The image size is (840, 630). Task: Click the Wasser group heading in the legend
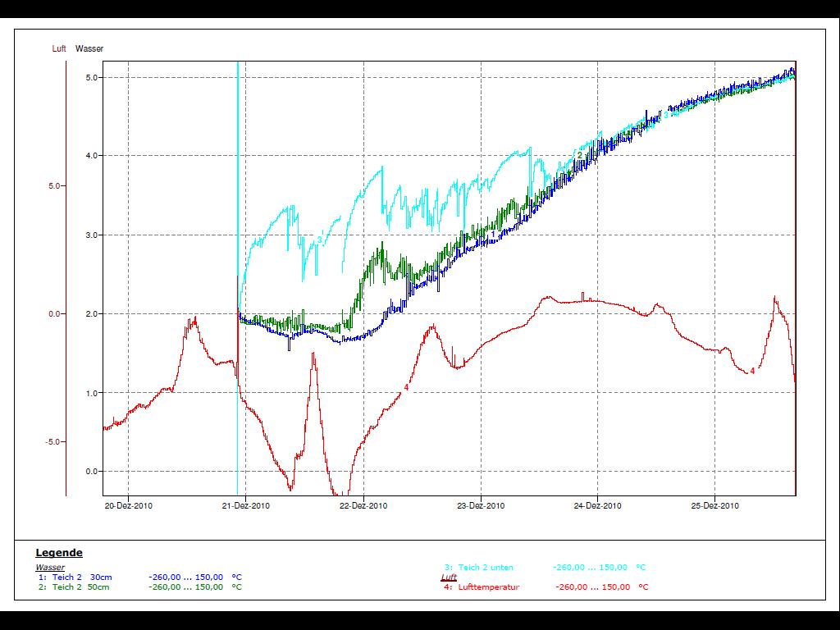pyautogui.click(x=50, y=567)
